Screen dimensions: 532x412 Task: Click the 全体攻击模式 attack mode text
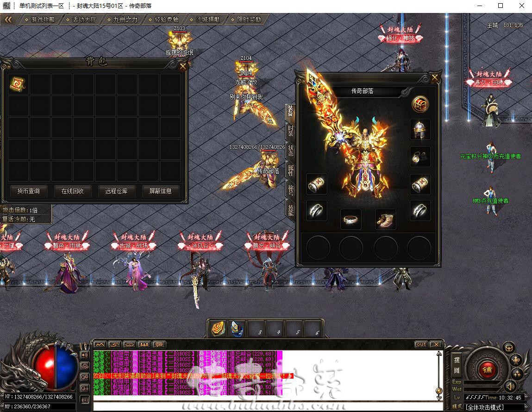point(484,407)
